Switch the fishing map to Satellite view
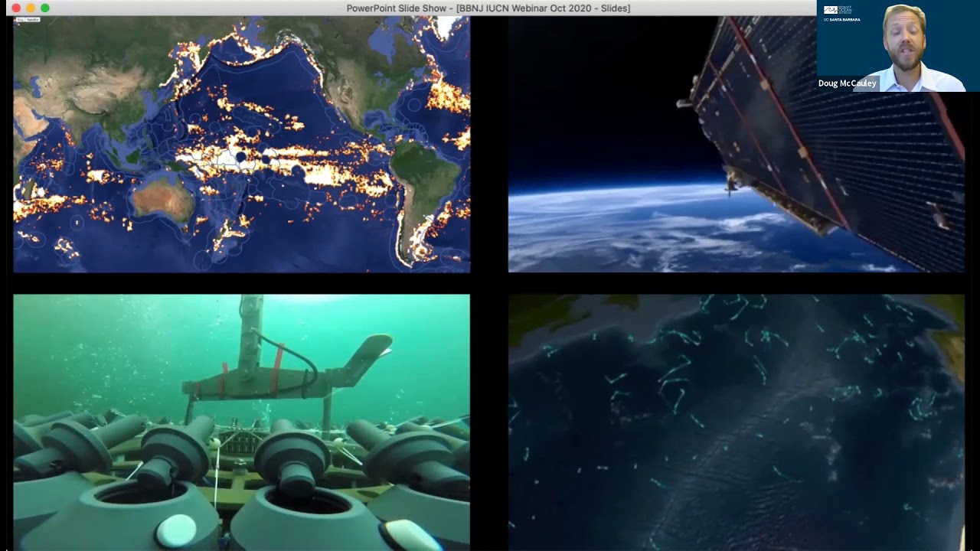 tap(33, 19)
